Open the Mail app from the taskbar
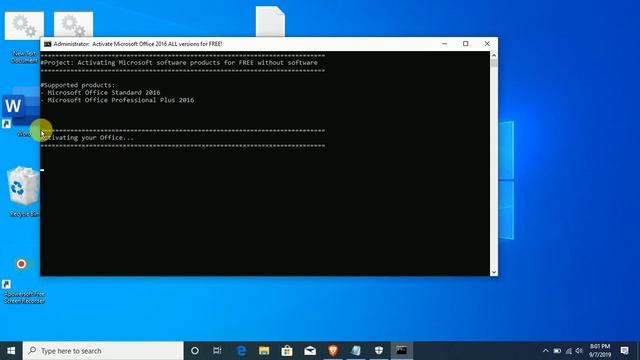 pyautogui.click(x=310, y=351)
